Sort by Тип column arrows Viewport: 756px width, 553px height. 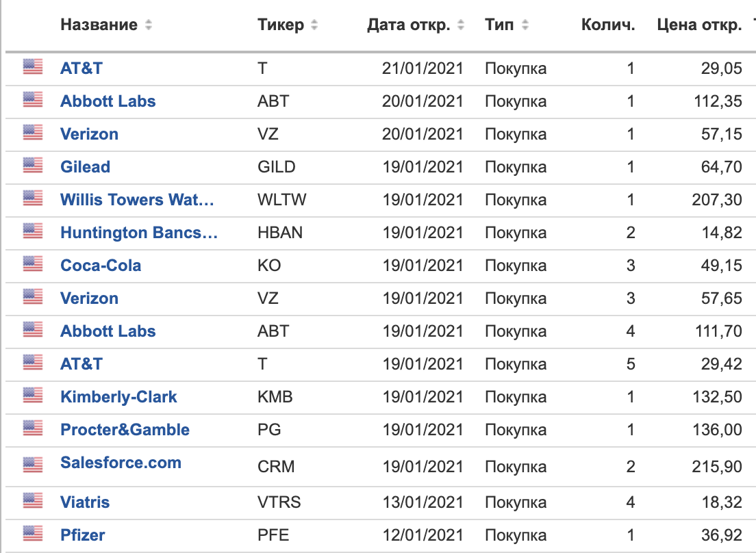[x=525, y=25]
